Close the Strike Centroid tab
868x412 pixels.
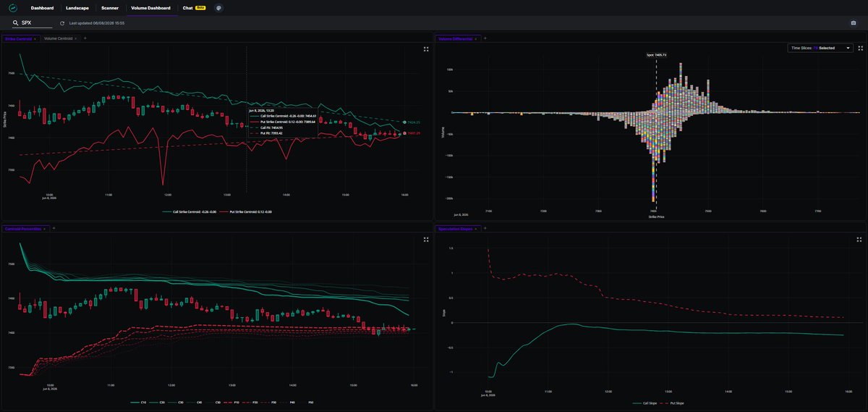[x=35, y=38]
